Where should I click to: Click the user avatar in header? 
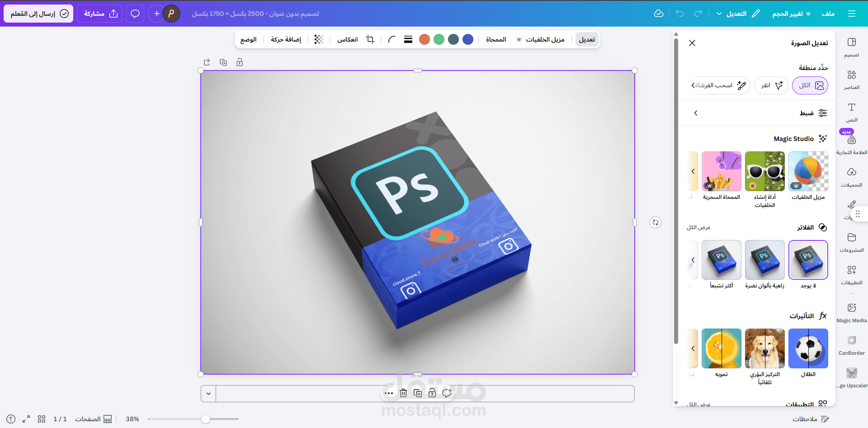(x=171, y=14)
